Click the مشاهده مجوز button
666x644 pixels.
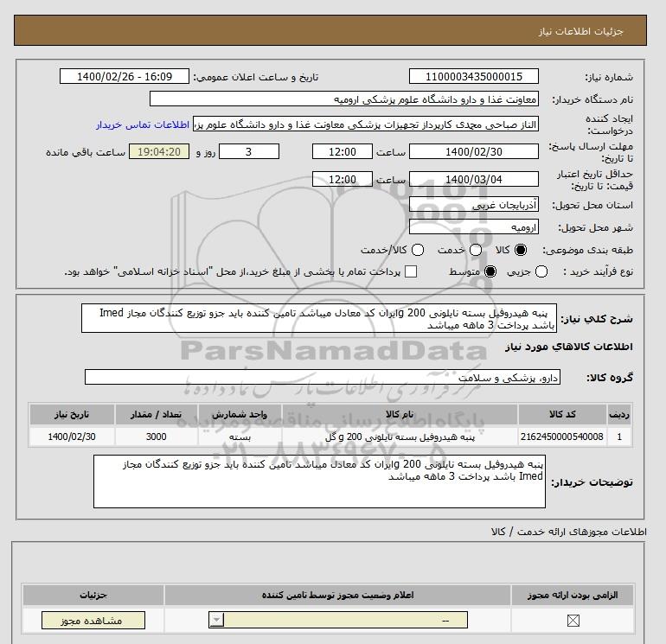point(93,620)
